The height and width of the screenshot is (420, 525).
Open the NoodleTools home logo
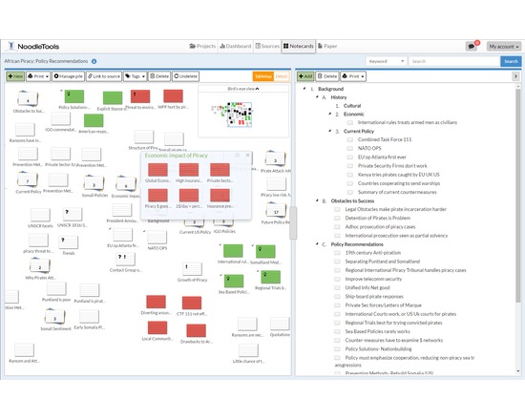(33, 46)
